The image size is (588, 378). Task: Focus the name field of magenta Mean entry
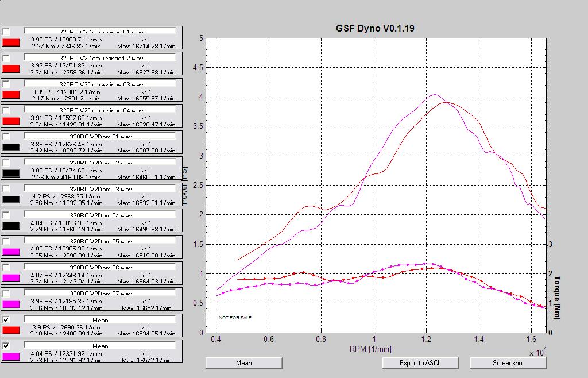point(99,346)
